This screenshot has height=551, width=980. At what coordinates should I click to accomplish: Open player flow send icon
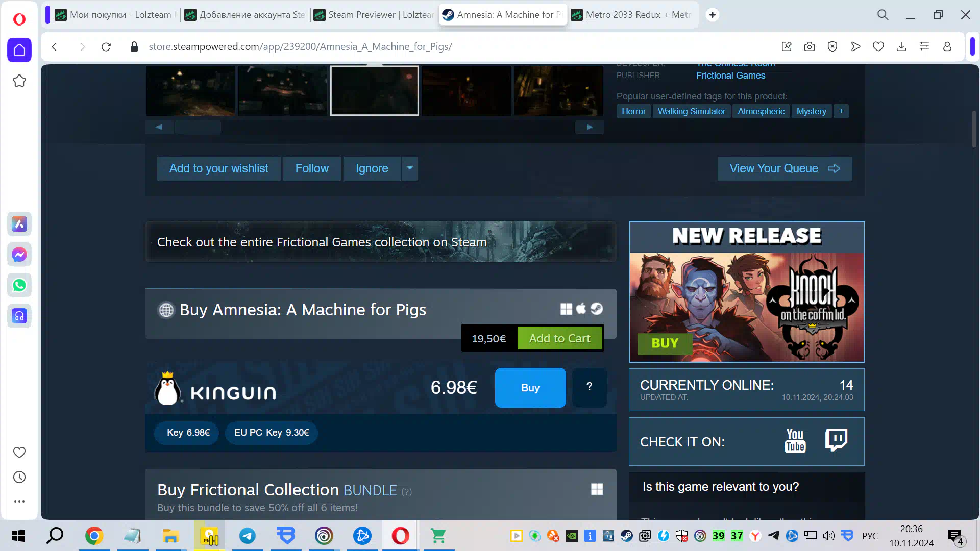[x=855, y=47]
